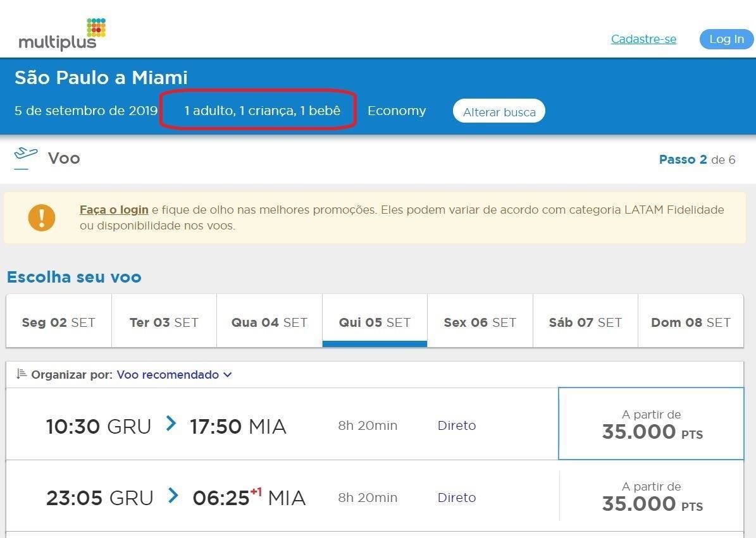Click the Passo 2 de 6 step indicator
Screen dimensions: 756x538
tap(697, 159)
